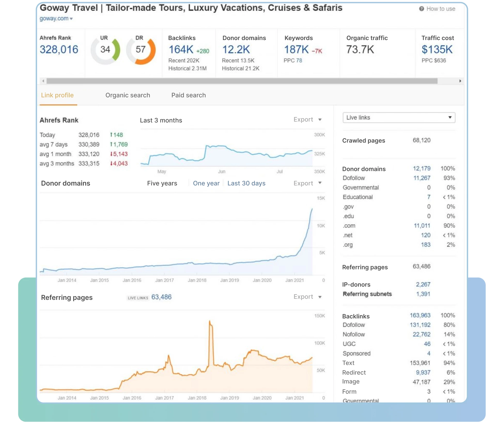Open Export menu for Donor domains chart
The image size is (504, 423).
pos(307,183)
